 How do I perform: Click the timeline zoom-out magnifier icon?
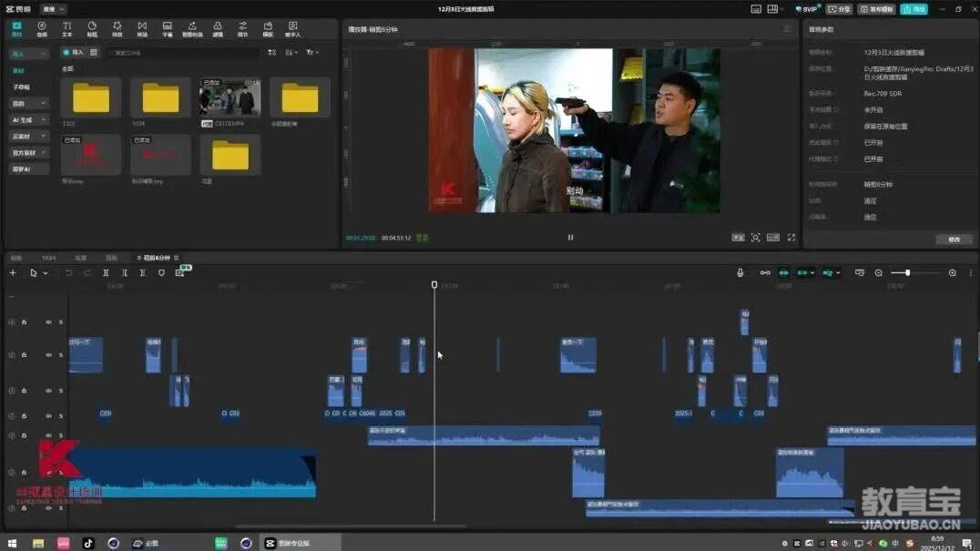[879, 273]
